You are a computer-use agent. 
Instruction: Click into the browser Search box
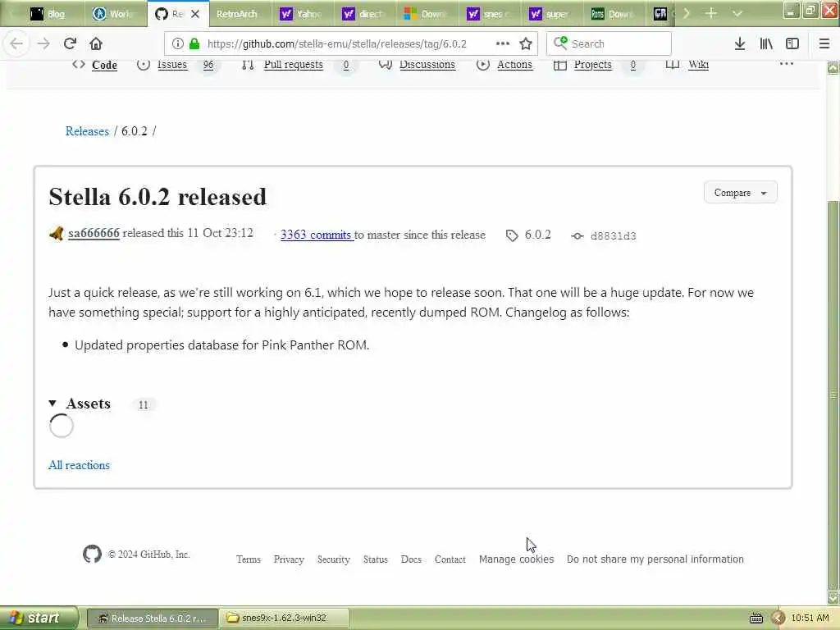[609, 43]
